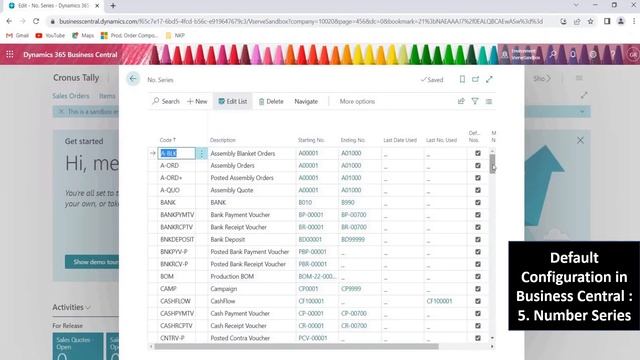Toggle Default Nos. checkbox for BOM
Image resolution: width=640 pixels, height=360 pixels.
(478, 276)
